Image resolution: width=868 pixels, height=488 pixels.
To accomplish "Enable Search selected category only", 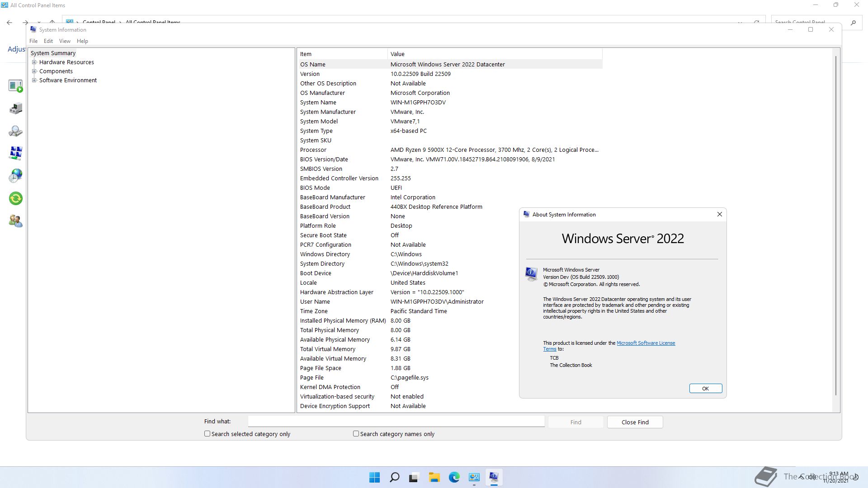I will 207,433.
